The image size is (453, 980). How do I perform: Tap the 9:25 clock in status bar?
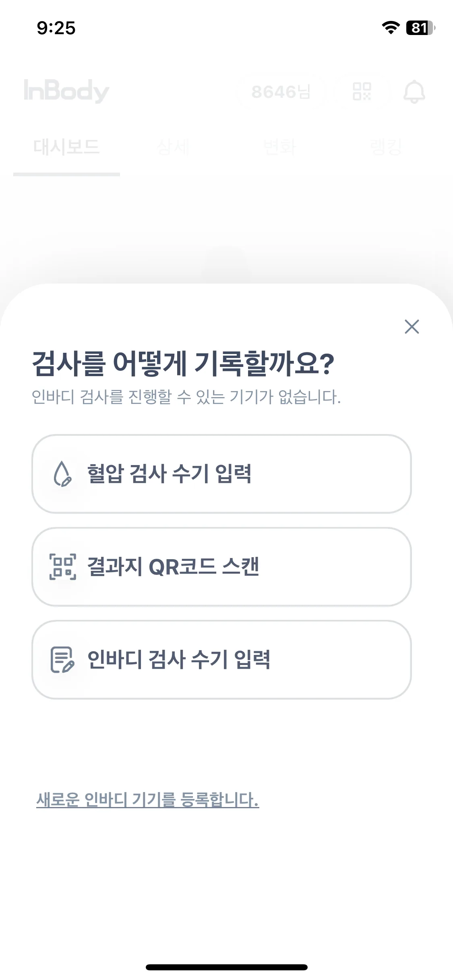coord(56,28)
